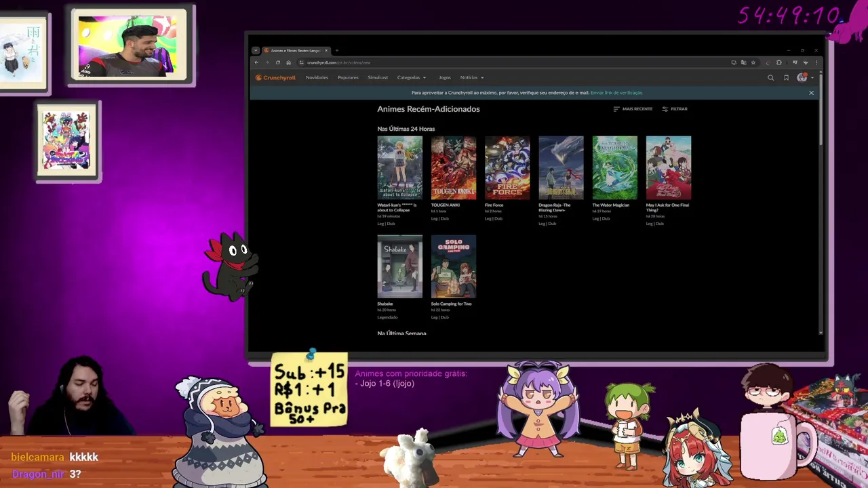Open the Mais Recente sort option

tap(633, 109)
